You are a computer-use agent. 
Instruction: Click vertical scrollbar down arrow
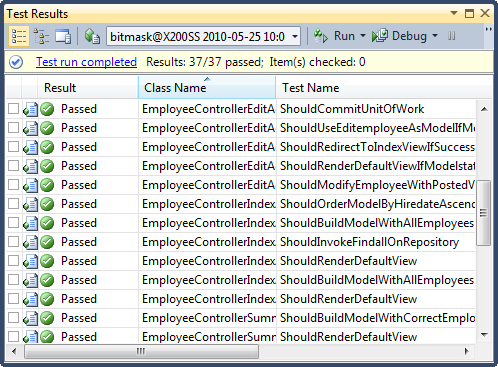pyautogui.click(x=484, y=334)
